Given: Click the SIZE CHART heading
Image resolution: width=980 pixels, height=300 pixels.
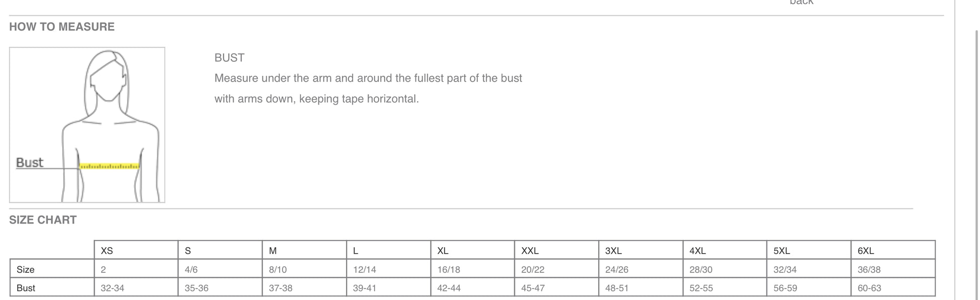Looking at the screenshot, I should click(43, 220).
